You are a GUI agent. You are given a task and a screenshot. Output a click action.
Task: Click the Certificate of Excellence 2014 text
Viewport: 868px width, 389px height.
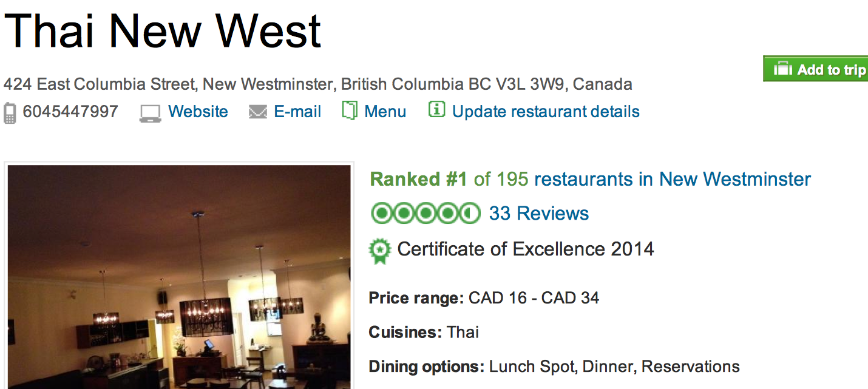click(x=526, y=249)
